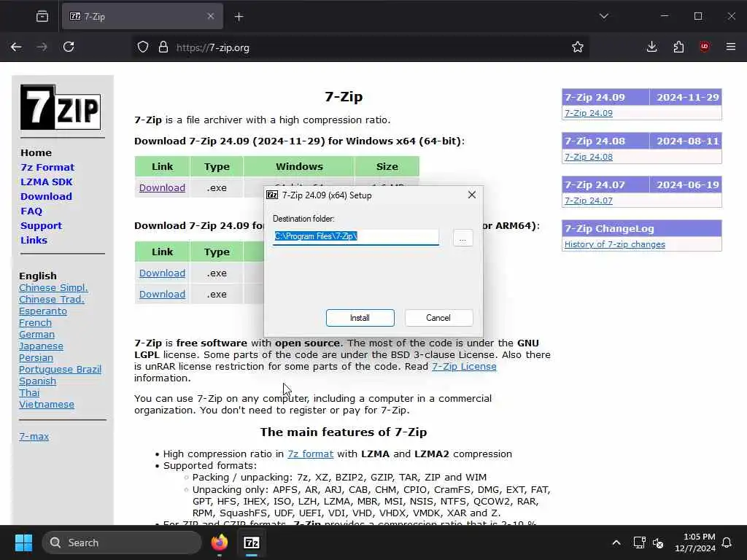Click Cancel in the Setup dialog

[x=438, y=318]
